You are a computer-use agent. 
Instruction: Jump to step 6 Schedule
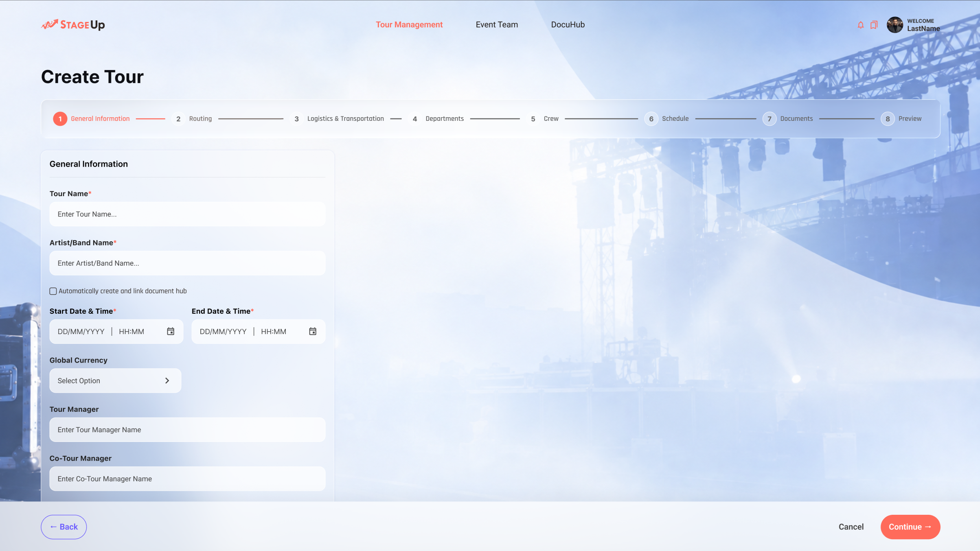667,119
